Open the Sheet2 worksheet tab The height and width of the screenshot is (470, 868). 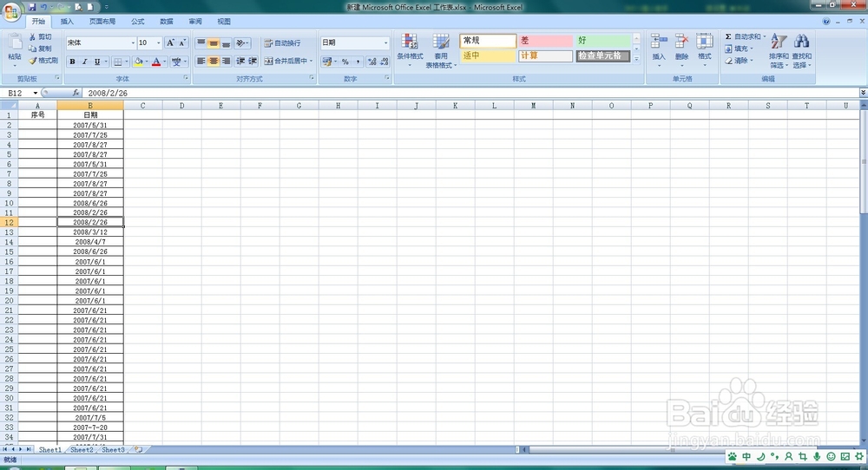click(82, 450)
